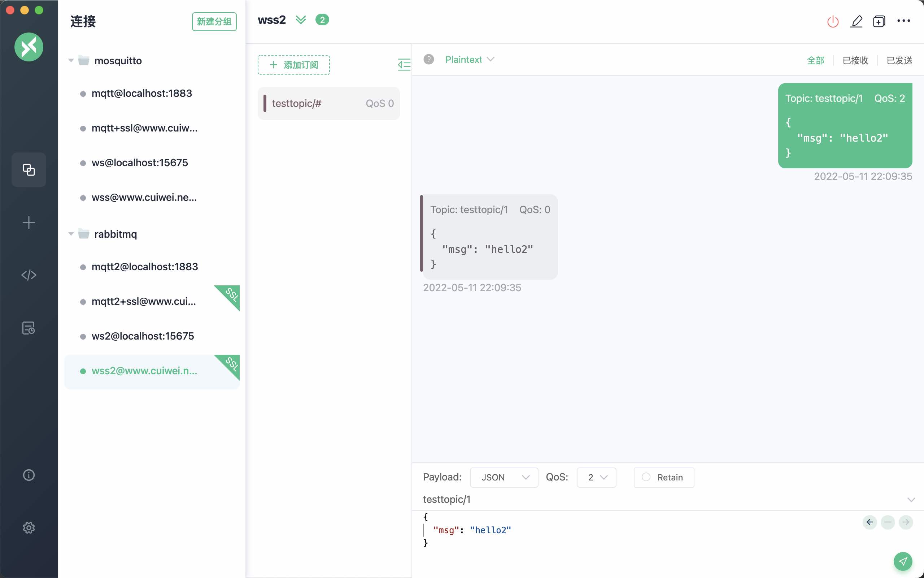The image size is (924, 578).
Task: Open the Payload JSON dropdown
Action: (504, 477)
